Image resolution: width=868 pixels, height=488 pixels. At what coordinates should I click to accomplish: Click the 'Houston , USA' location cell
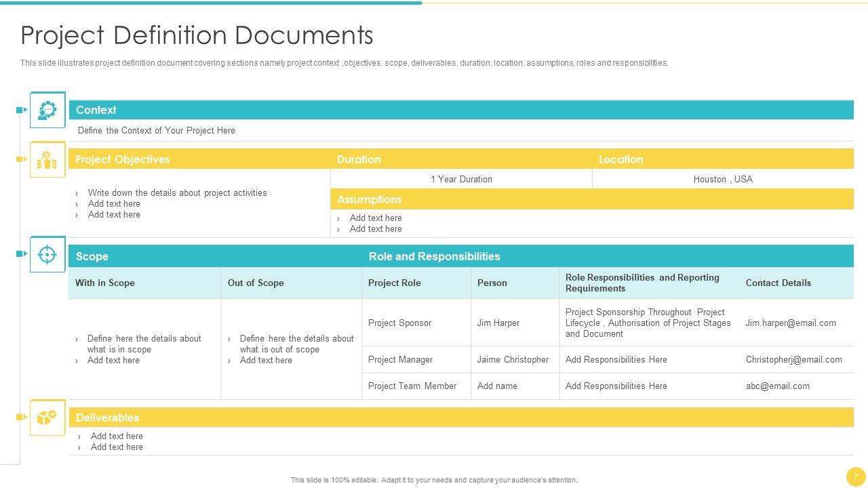tap(722, 180)
